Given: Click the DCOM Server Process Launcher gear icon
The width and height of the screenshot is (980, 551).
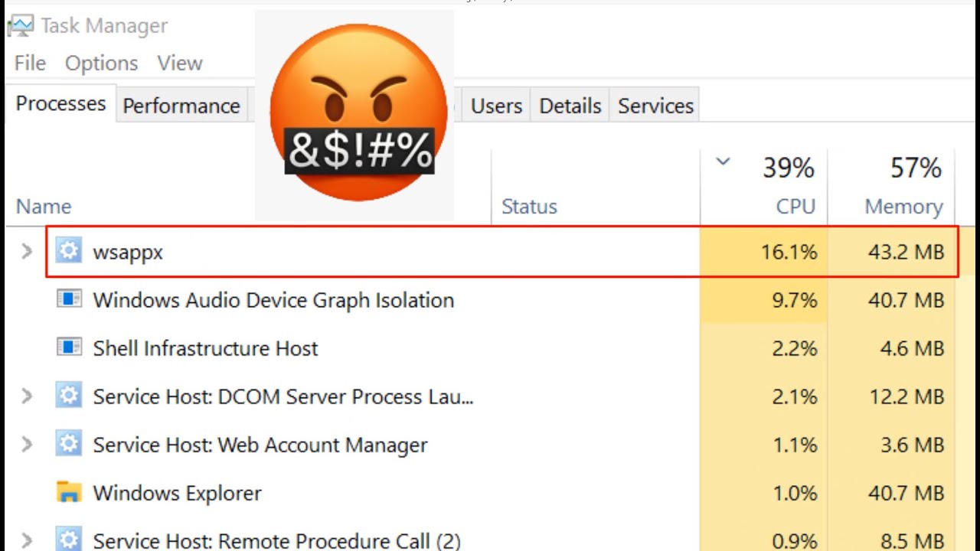Looking at the screenshot, I should click(69, 396).
